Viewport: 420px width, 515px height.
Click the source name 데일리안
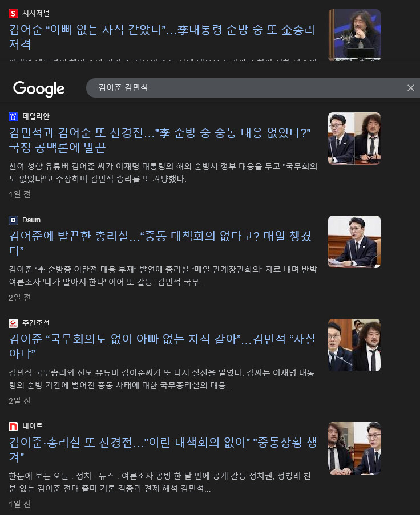[x=36, y=116]
